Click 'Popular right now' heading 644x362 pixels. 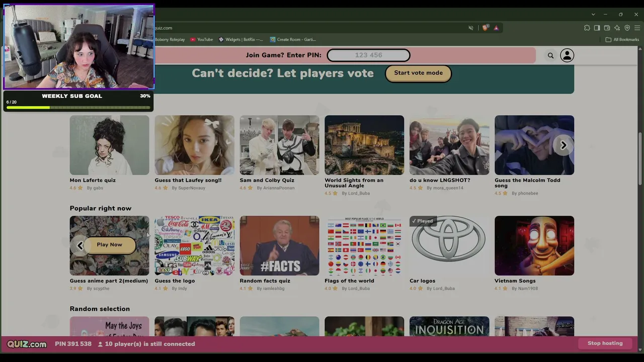tap(101, 209)
